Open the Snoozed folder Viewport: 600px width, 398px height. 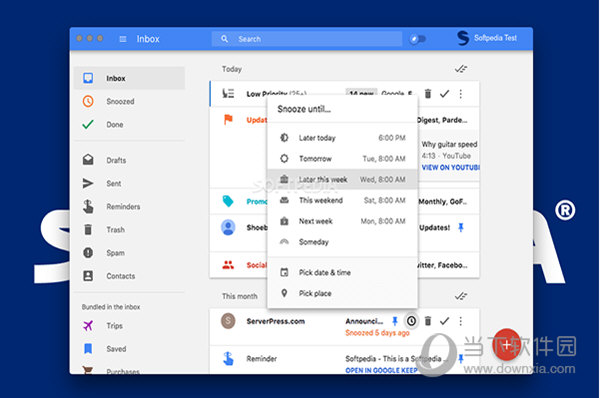(129, 101)
